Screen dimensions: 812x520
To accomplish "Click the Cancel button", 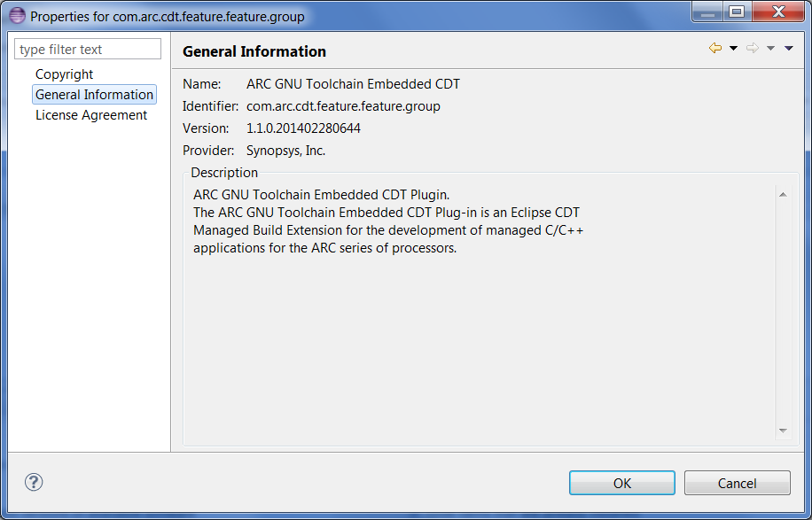I will pyautogui.click(x=737, y=484).
